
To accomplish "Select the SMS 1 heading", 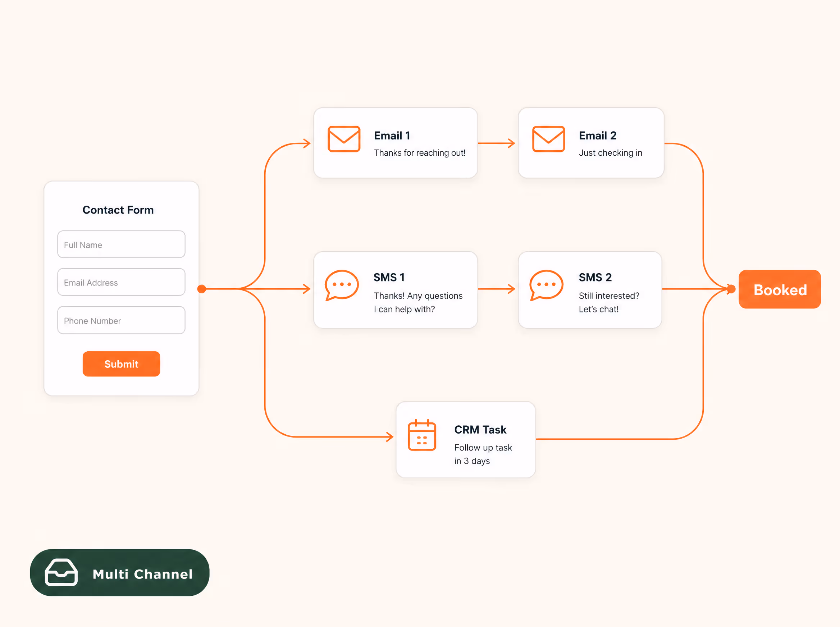I will pos(389,277).
